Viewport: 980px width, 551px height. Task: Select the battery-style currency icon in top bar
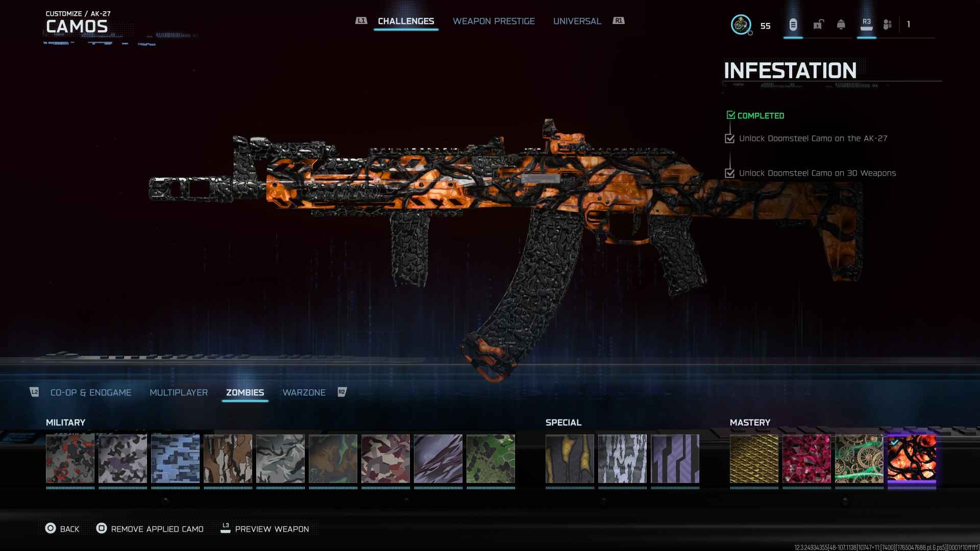coord(792,24)
